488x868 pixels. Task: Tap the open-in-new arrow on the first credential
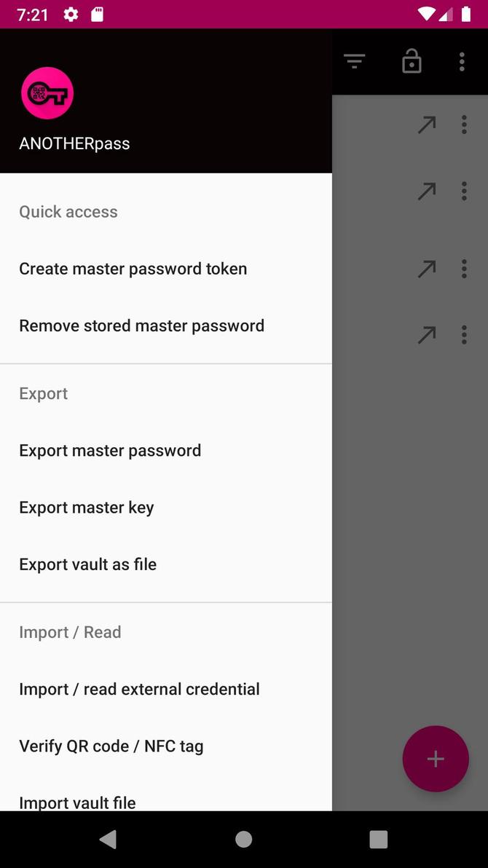tap(426, 125)
